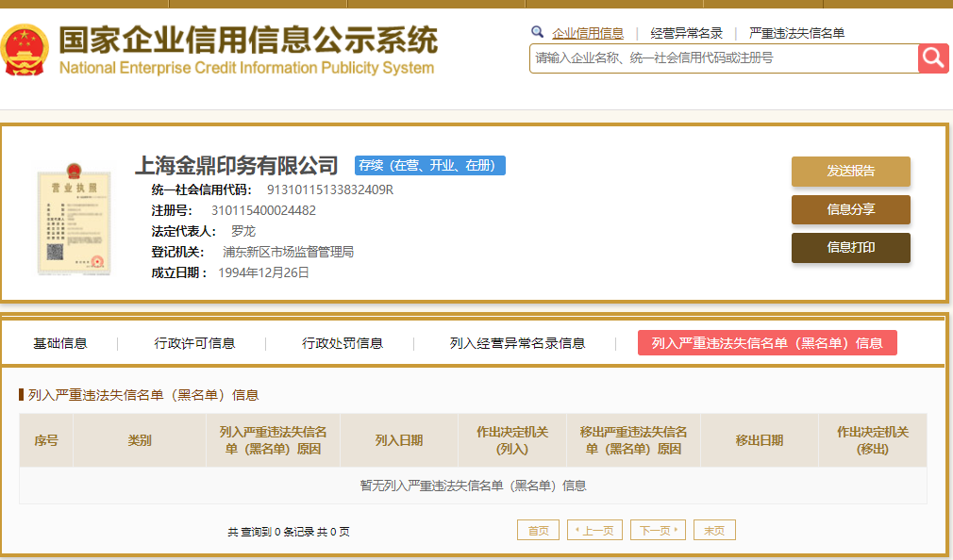Click the 列入严重违法失信名单（黑名单）信息 section heading
The height and width of the screenshot is (560, 953).
143,395
